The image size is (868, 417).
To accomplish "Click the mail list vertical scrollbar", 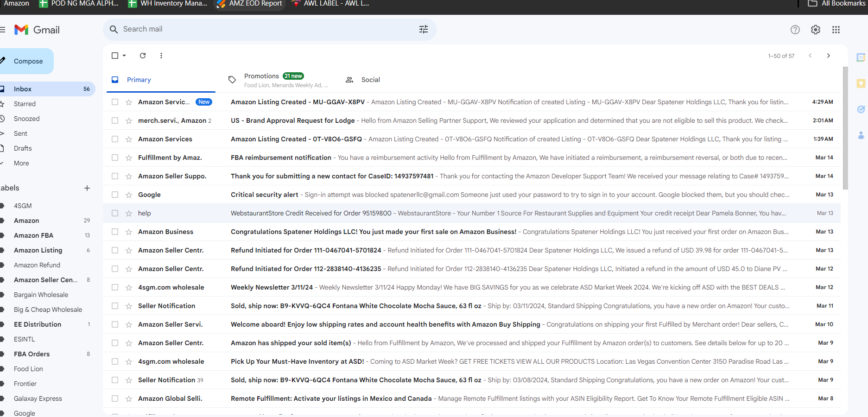I will 845,128.
